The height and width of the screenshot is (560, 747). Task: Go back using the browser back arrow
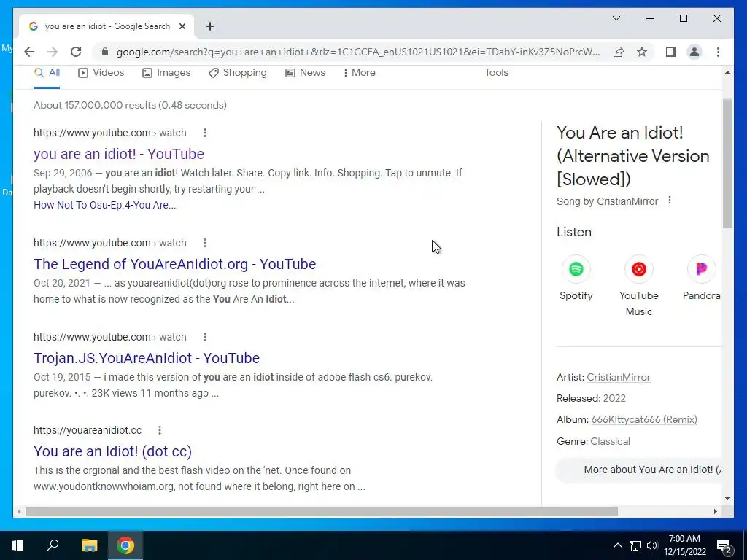click(29, 52)
